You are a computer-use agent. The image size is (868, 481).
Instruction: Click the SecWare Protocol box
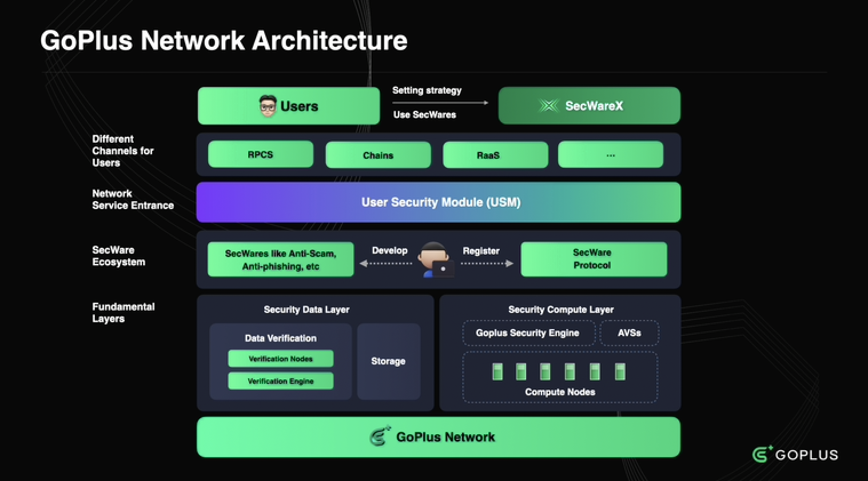(x=594, y=259)
